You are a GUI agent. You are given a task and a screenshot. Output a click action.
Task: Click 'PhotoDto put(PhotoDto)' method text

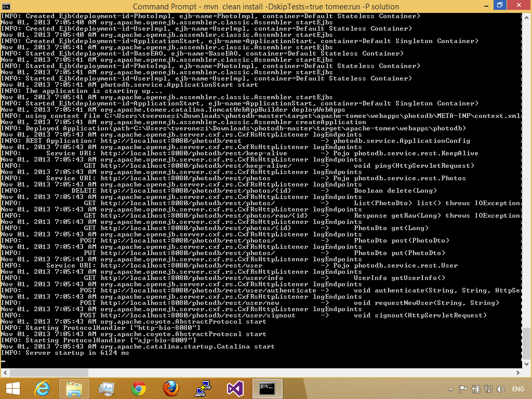400,253
